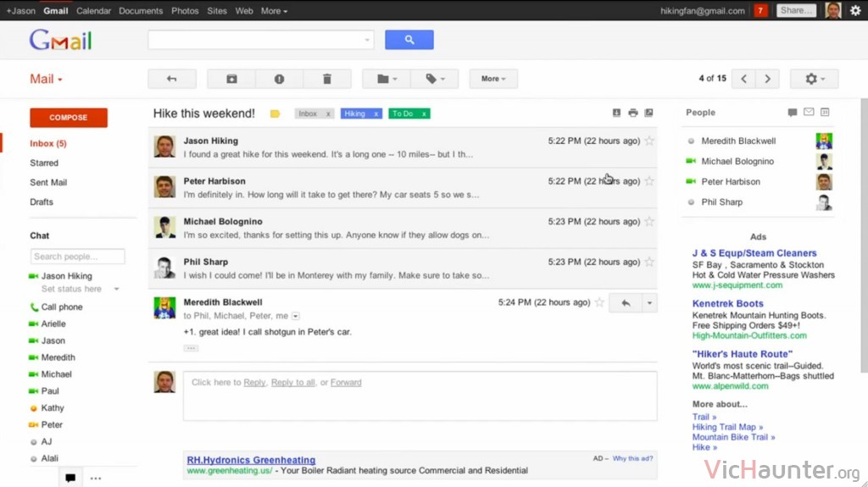Image resolution: width=868 pixels, height=487 pixels.
Task: Click Why this ad? link
Action: pos(632,459)
